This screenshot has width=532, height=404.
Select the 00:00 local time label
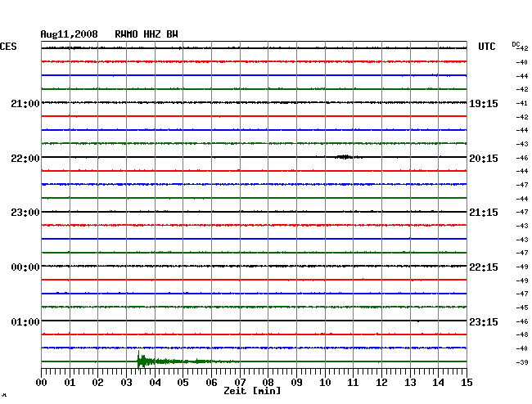(x=25, y=267)
